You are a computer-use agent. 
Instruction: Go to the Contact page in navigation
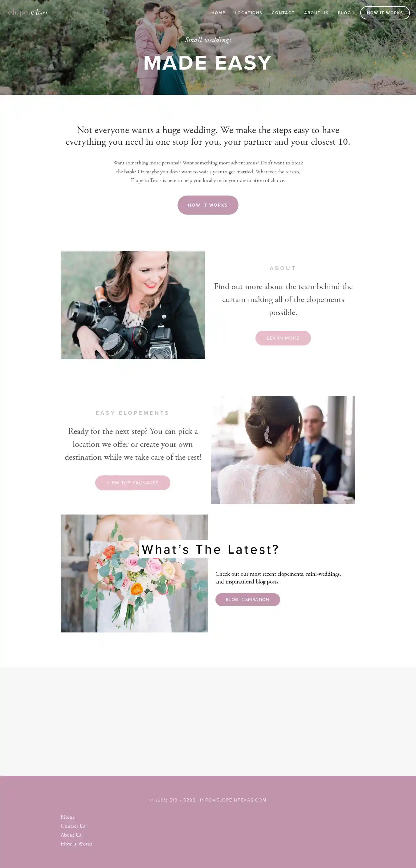click(x=283, y=13)
